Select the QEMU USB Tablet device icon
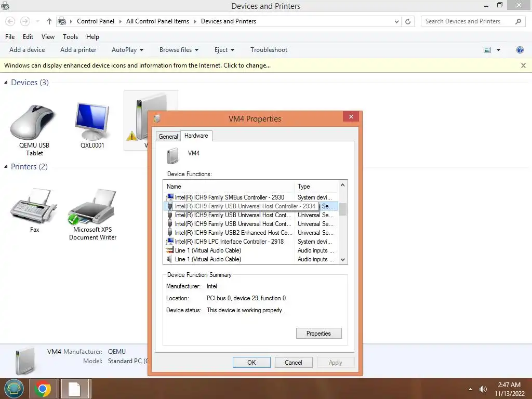532x399 pixels. pyautogui.click(x=34, y=123)
